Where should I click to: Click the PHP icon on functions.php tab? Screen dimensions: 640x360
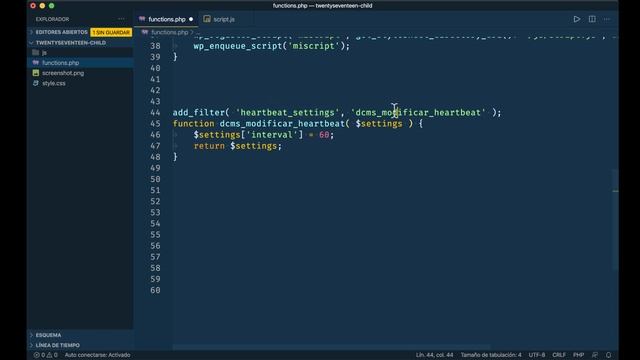(x=142, y=19)
